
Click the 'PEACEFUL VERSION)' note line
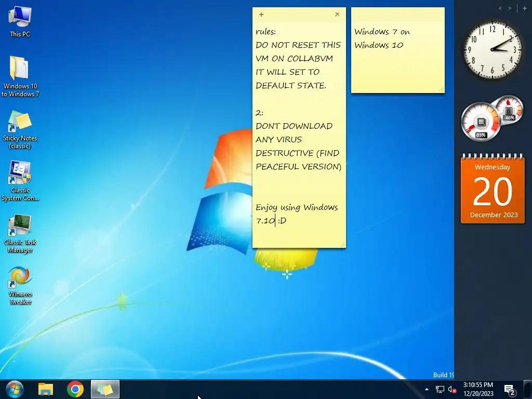pos(299,167)
